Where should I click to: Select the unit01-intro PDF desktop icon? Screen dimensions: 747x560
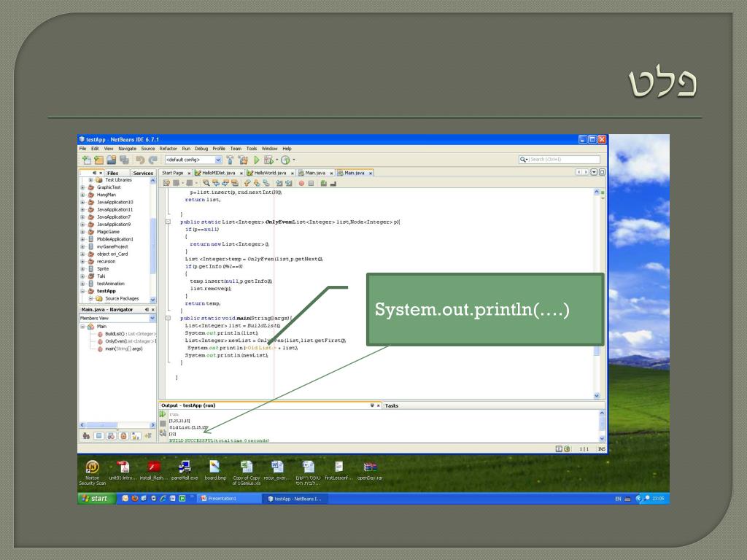123,470
